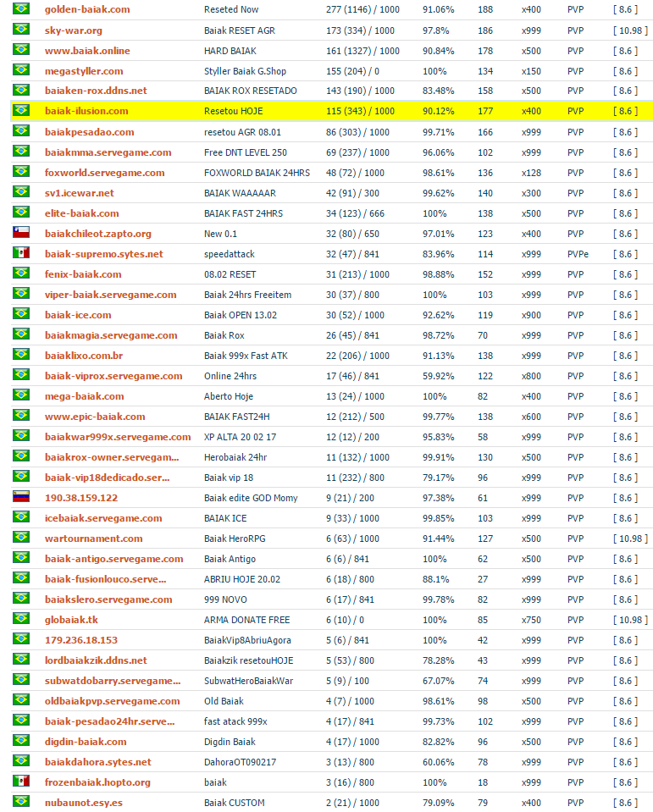Click the flag icon beside fenix-baiak.com
Viewport: 653px width, 812px height.
(x=21, y=273)
